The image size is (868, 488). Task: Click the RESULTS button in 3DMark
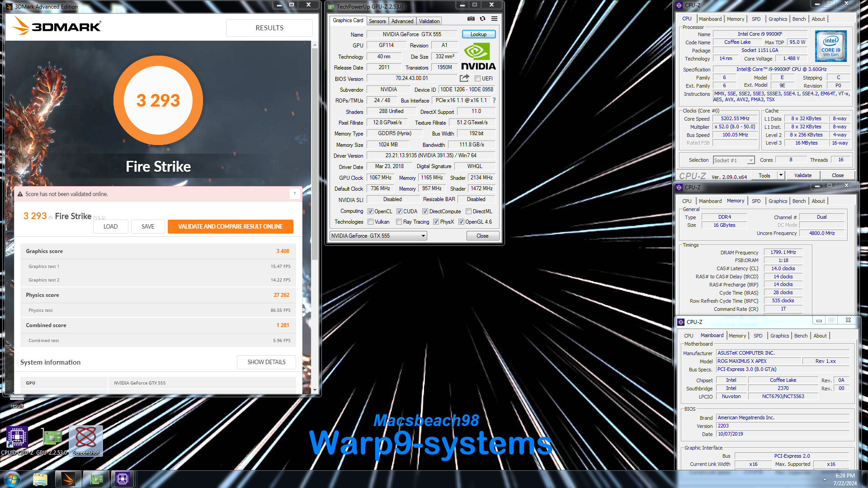click(269, 28)
